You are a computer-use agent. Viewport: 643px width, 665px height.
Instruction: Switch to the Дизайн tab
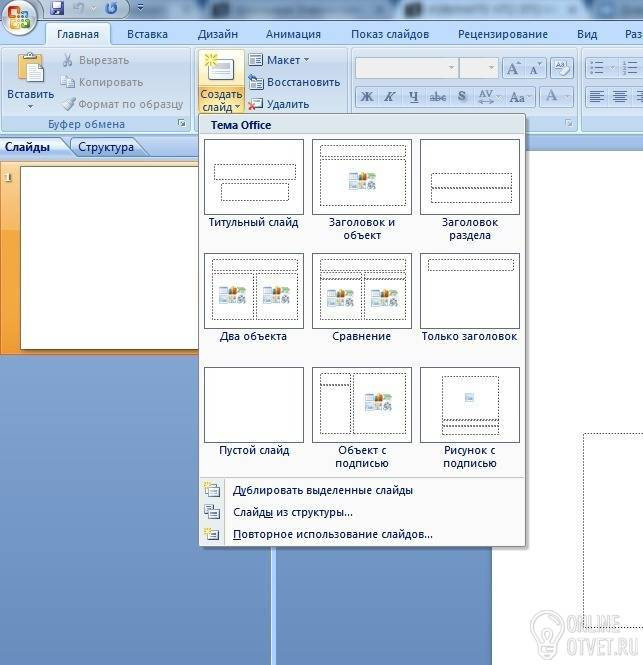pos(218,34)
